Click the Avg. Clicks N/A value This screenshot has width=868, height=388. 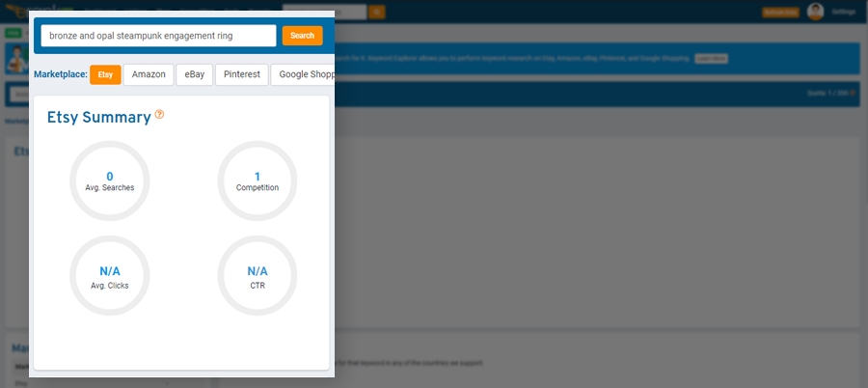(x=110, y=271)
